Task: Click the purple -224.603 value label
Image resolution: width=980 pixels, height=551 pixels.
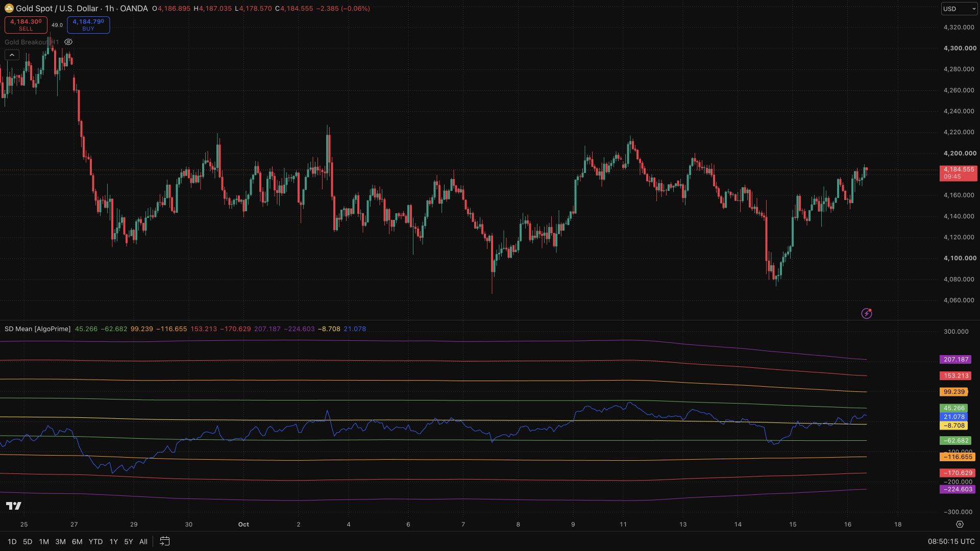Action: (x=958, y=489)
